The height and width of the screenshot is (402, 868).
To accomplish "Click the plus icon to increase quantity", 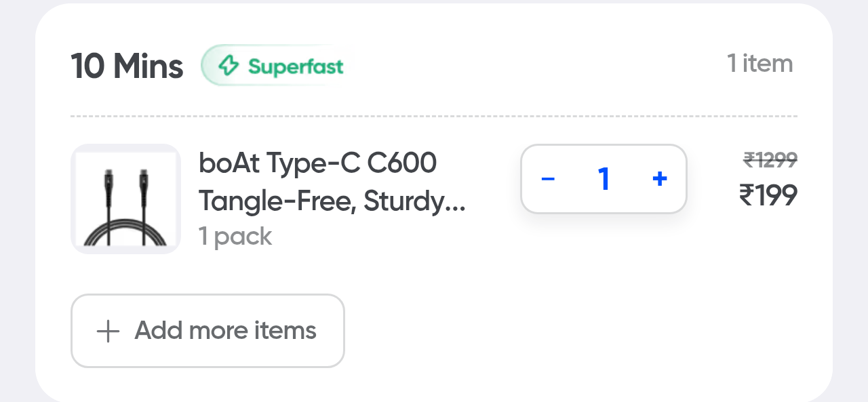I will click(x=659, y=179).
